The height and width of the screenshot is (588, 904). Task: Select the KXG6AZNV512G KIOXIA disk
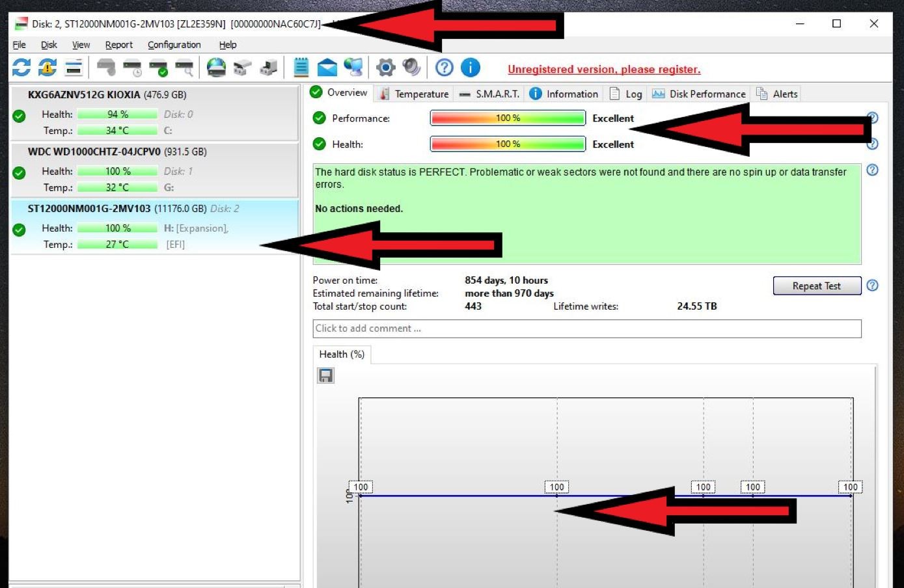tap(154, 113)
